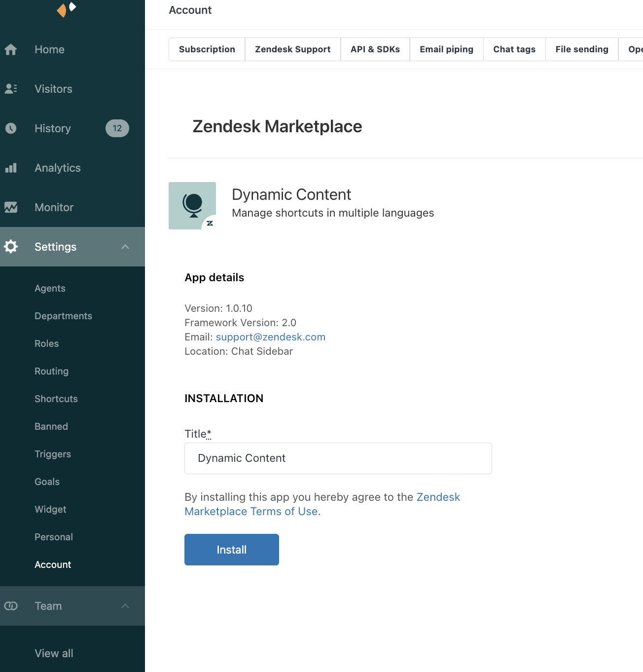Screen dimensions: 643x672
Task: Focus the Title input field
Action: coord(338,458)
